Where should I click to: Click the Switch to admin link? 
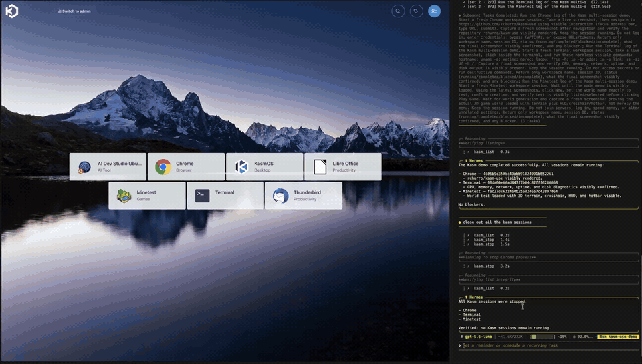click(x=74, y=11)
